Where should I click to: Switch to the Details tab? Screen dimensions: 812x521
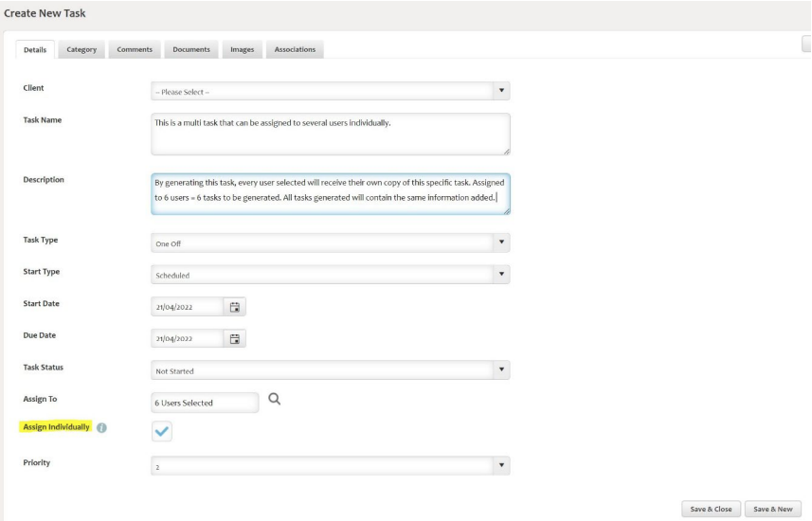(35, 49)
